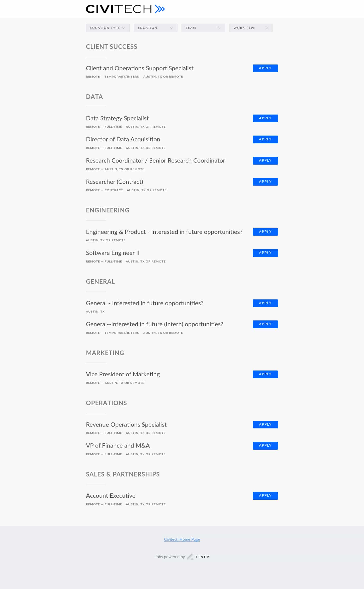This screenshot has height=589, width=364.
Task: Apply for VP of Finance and M&A
Action: pos(265,446)
